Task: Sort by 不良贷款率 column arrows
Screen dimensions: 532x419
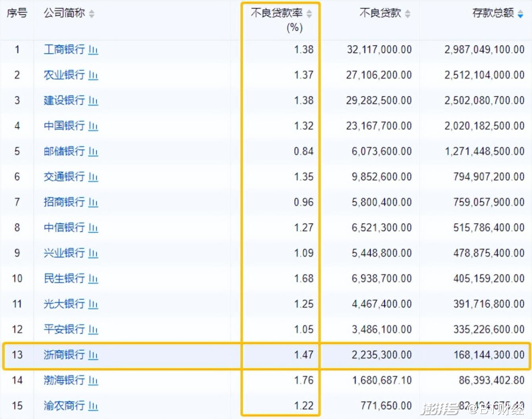Action: (x=309, y=14)
